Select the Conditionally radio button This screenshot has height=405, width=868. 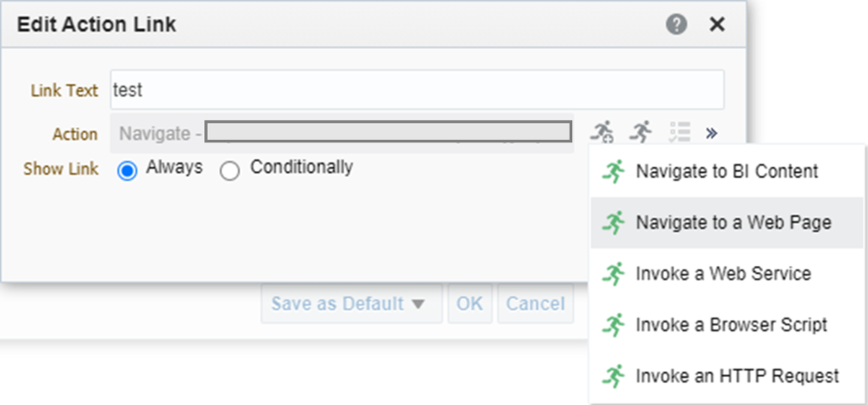[230, 171]
